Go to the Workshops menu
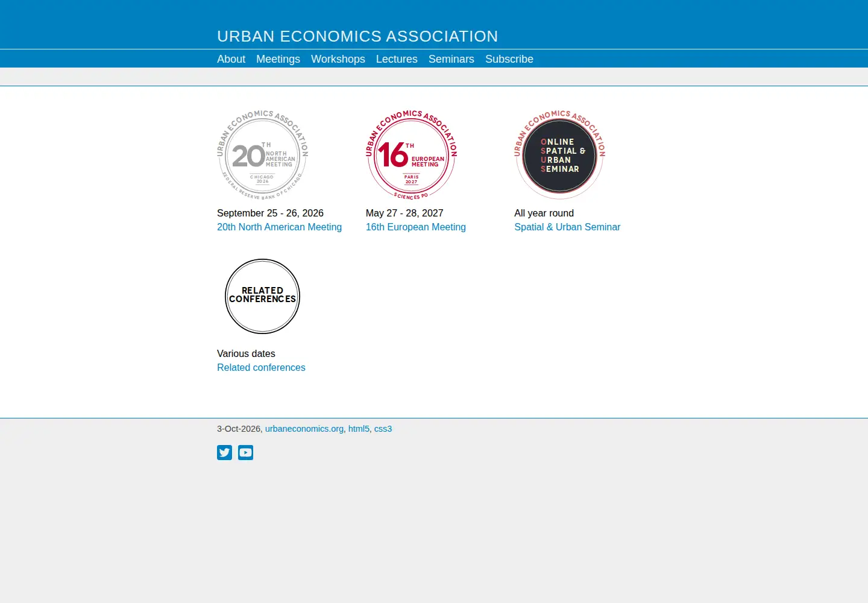This screenshot has height=603, width=868. click(338, 59)
